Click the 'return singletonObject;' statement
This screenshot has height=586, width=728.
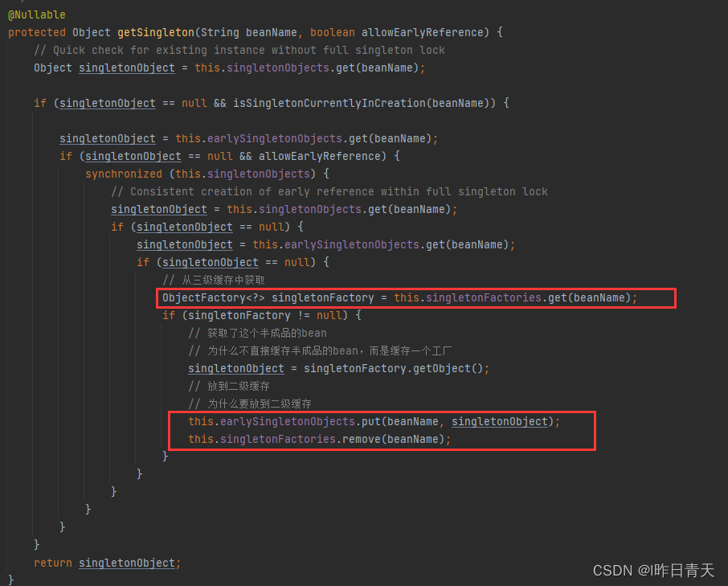[107, 563]
